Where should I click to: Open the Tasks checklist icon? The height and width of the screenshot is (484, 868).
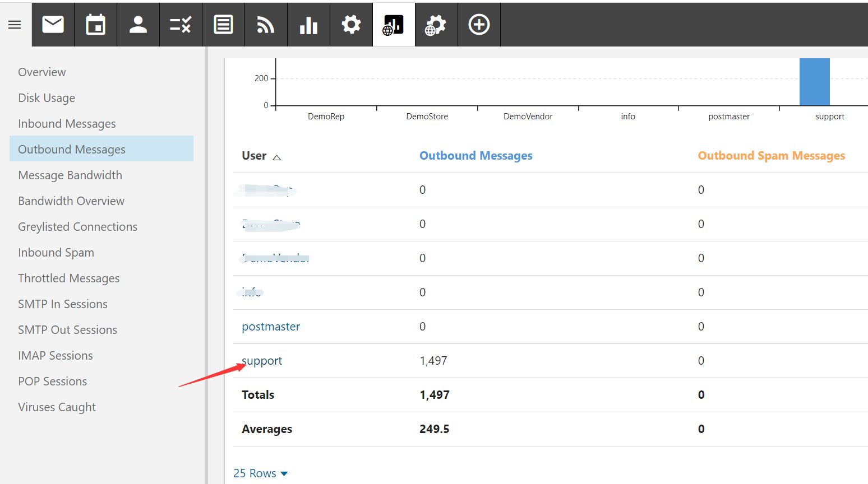pyautogui.click(x=181, y=24)
